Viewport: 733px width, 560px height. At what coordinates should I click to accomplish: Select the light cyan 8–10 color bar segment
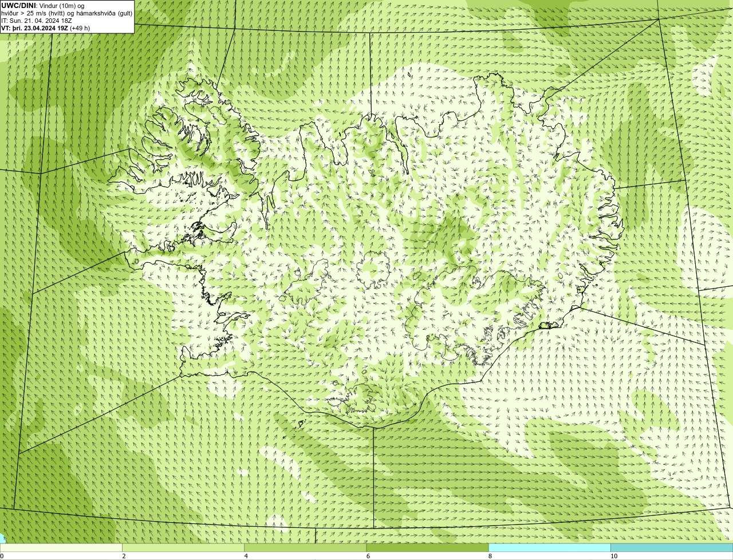pos(550,548)
